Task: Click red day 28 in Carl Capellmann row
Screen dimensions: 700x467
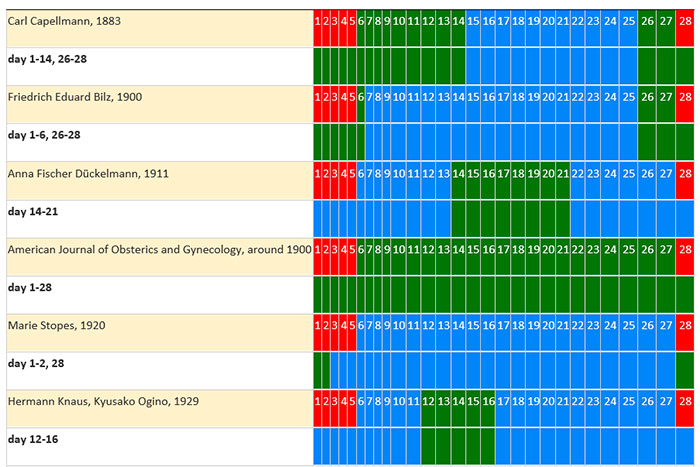Action: [685, 21]
